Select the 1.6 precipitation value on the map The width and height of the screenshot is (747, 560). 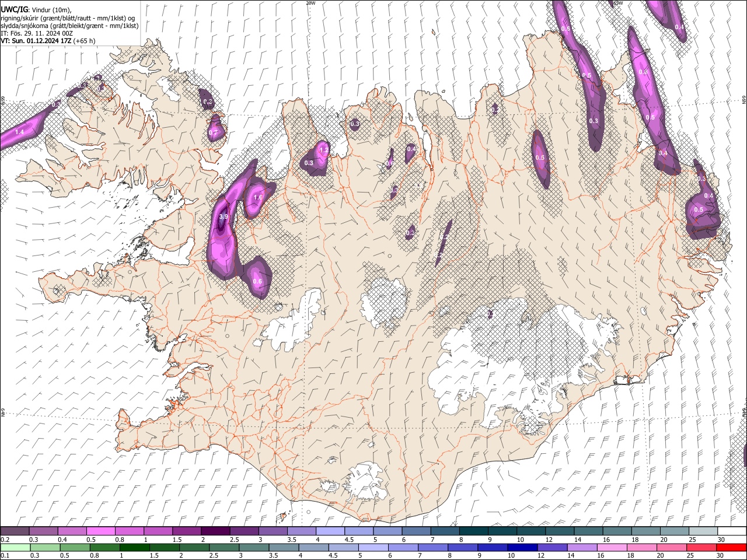tap(258, 197)
